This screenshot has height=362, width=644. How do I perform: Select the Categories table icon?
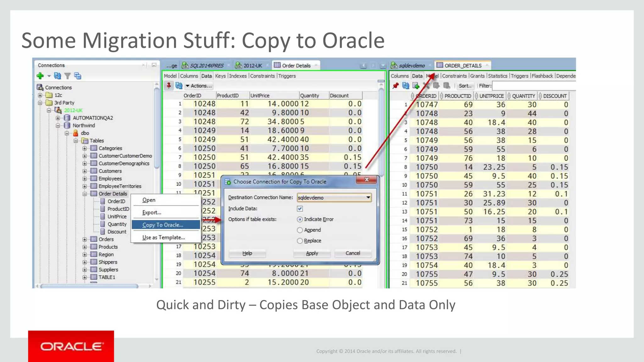(94, 148)
